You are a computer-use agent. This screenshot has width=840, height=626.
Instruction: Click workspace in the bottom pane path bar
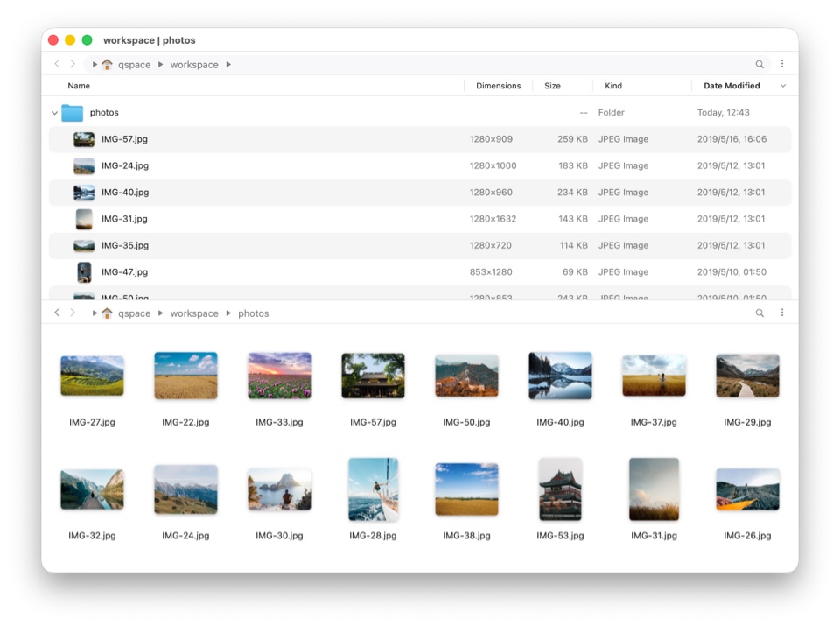click(194, 313)
